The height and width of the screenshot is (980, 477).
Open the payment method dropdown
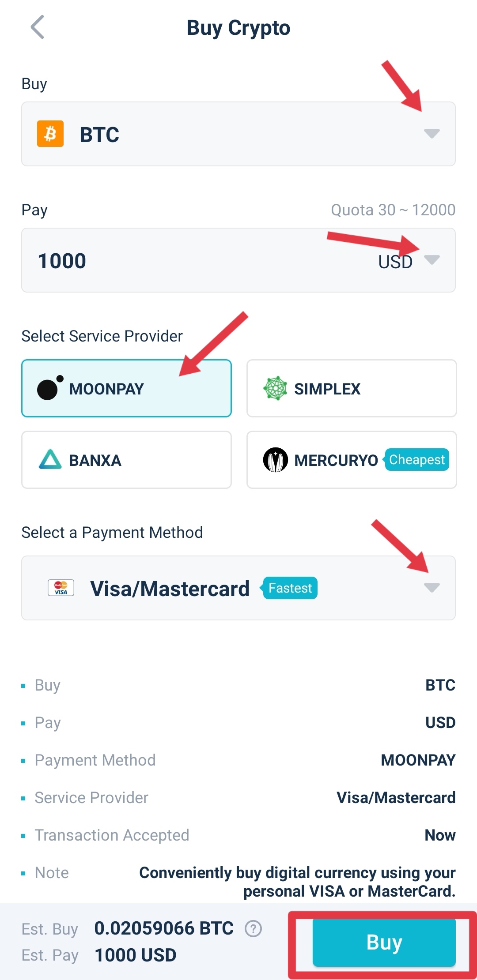click(432, 587)
